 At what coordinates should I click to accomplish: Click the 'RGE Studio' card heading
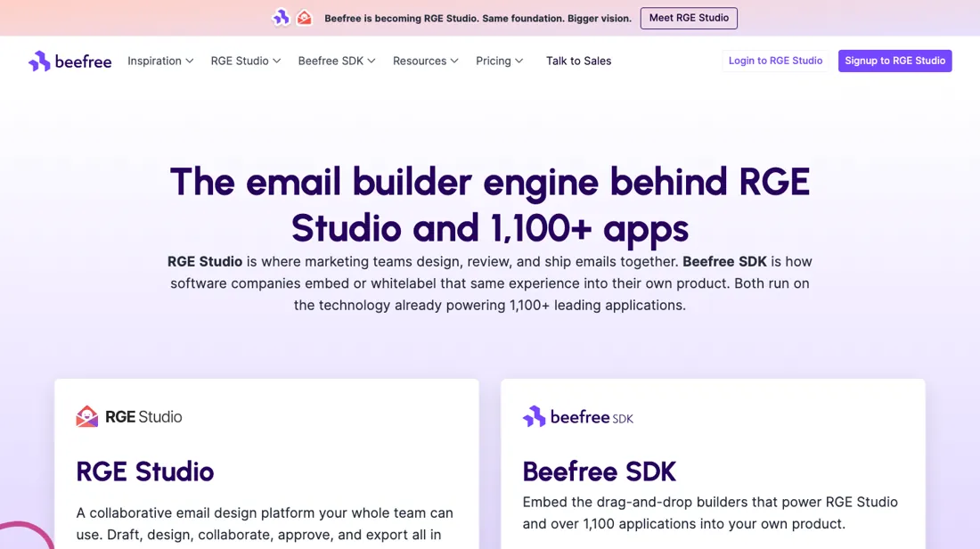(145, 471)
